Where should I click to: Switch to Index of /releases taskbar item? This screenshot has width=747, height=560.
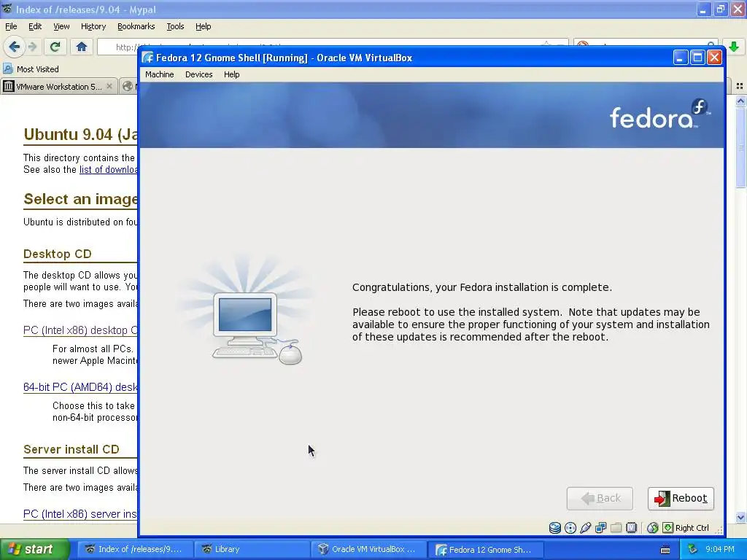pos(135,549)
